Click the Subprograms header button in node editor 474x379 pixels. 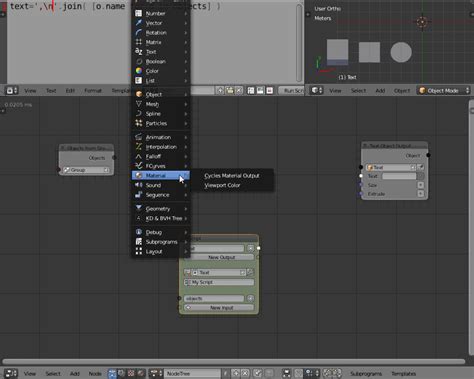pyautogui.click(x=366, y=374)
